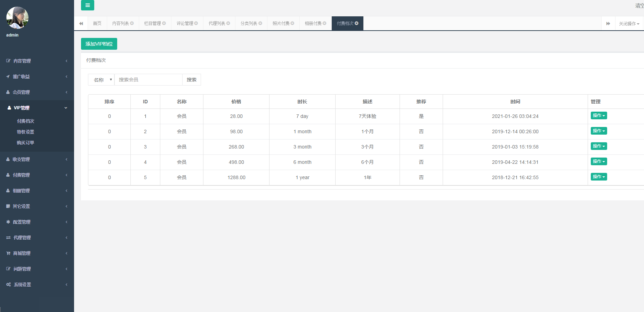Screen dimensions: 644x312
Task: Focus the 搜索会员 input field
Action: point(148,80)
